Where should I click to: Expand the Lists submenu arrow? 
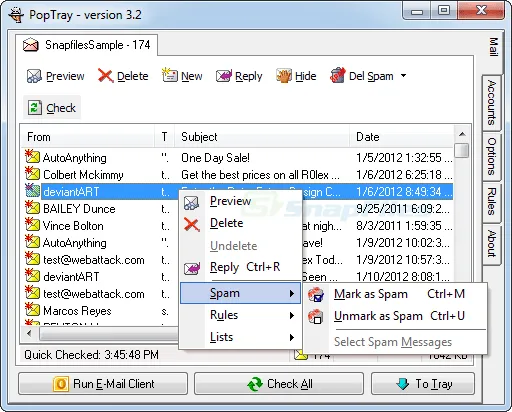pos(292,337)
